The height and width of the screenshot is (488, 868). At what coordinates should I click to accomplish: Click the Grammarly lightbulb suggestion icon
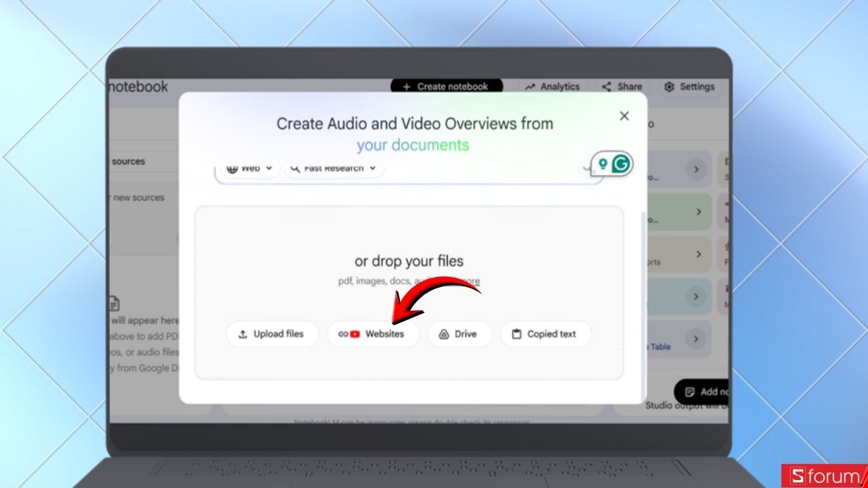pos(602,164)
